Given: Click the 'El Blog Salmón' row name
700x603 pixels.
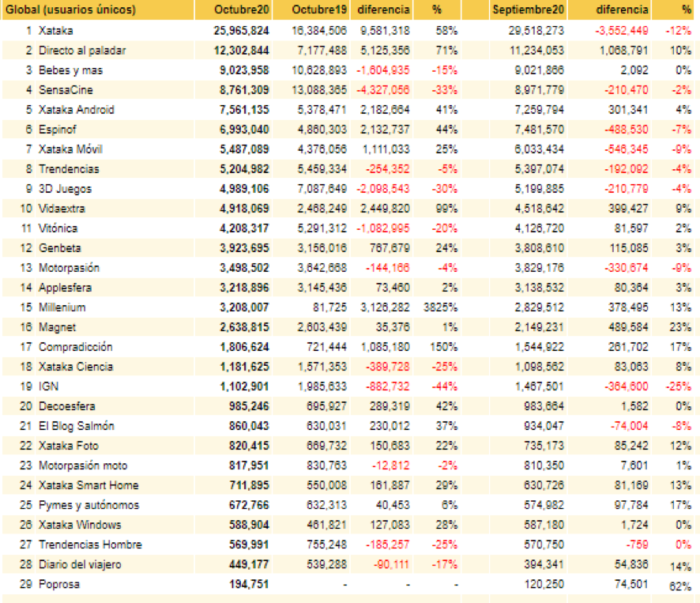Looking at the screenshot, I should coord(76,426).
